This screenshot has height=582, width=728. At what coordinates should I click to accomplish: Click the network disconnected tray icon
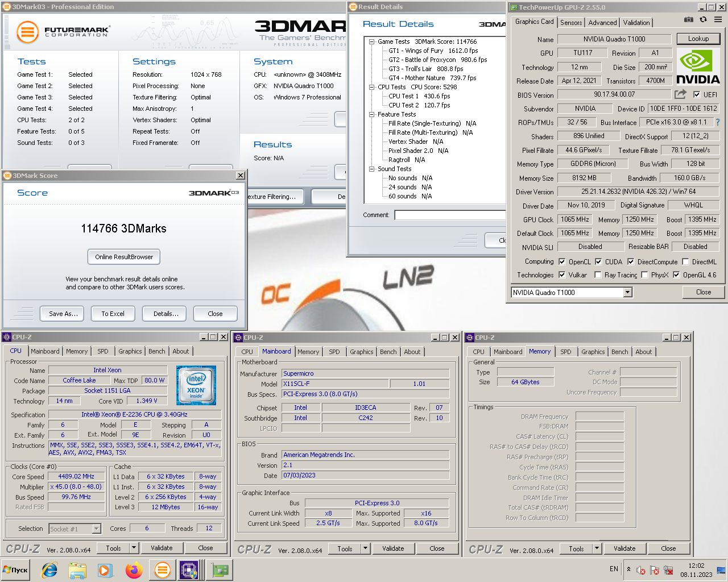668,570
